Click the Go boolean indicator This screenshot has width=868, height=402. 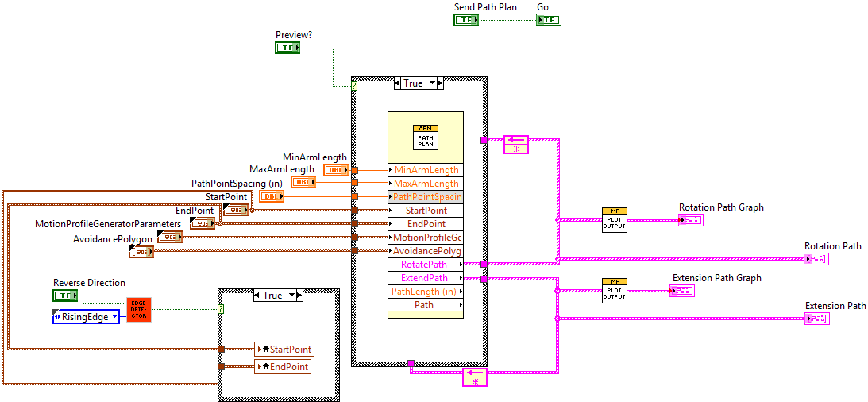548,20
